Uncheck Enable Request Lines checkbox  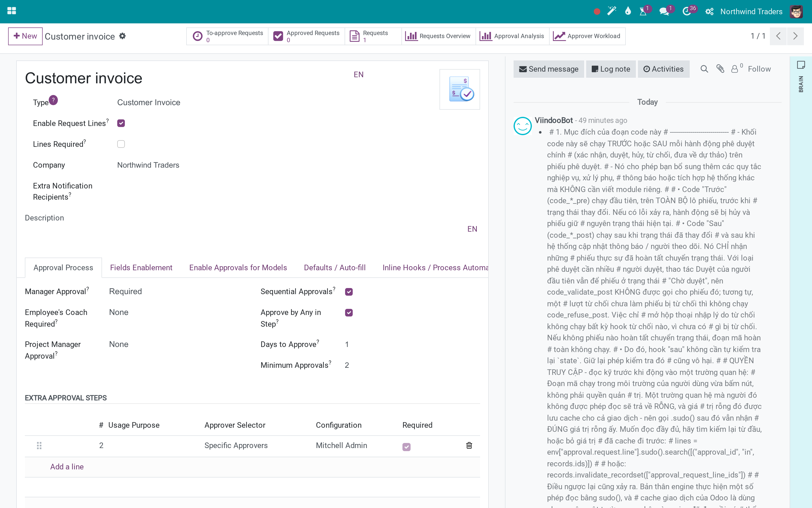121,123
